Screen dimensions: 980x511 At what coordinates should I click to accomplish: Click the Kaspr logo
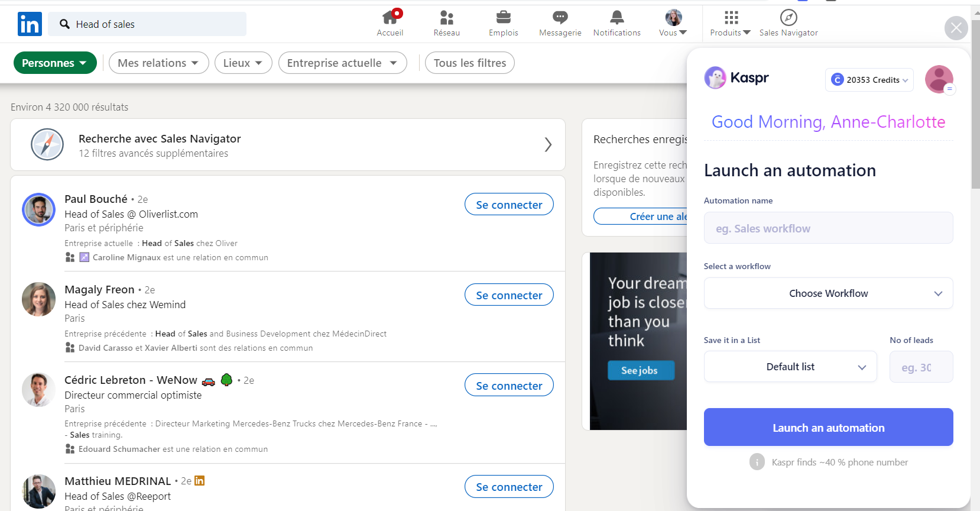click(736, 77)
